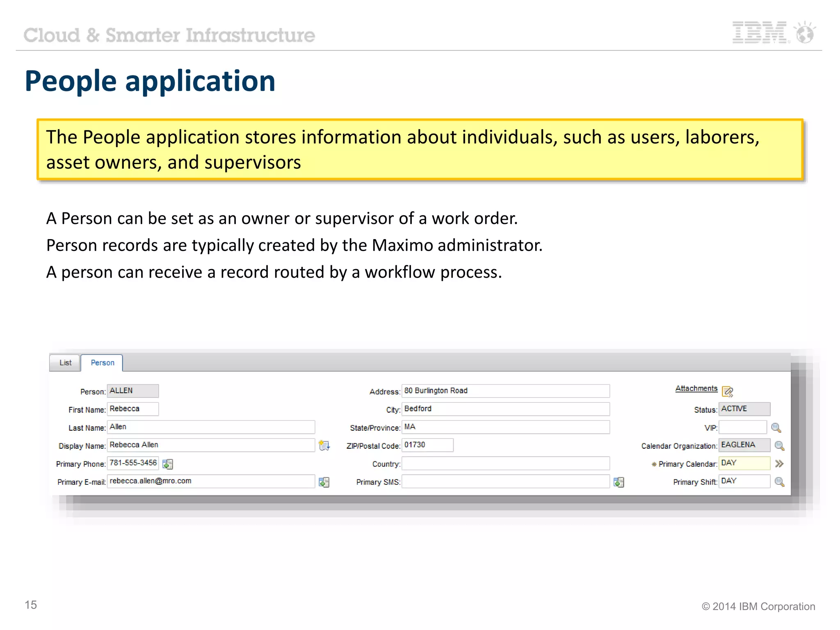Click the Display Name field
The width and height of the screenshot is (840, 630).
pos(211,445)
